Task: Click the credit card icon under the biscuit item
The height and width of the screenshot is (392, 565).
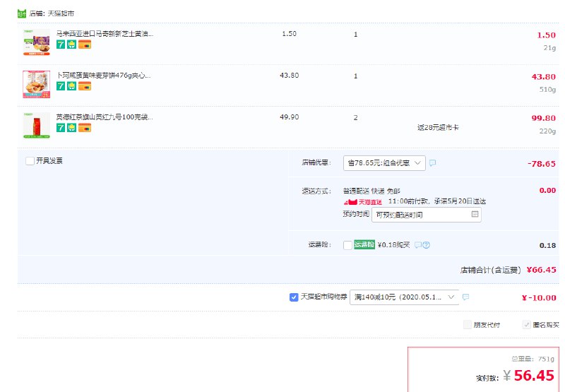Action: [85, 44]
